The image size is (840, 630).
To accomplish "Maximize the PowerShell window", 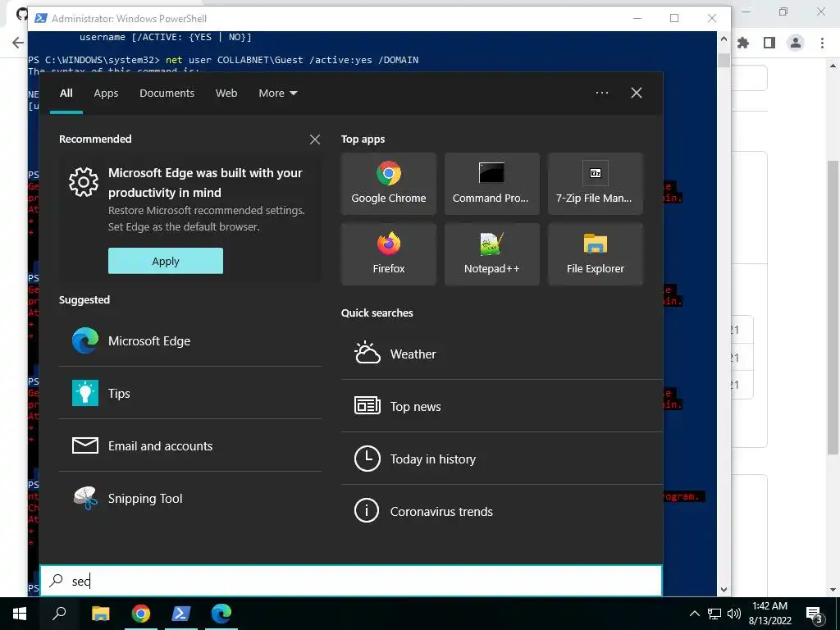I will coord(674,18).
